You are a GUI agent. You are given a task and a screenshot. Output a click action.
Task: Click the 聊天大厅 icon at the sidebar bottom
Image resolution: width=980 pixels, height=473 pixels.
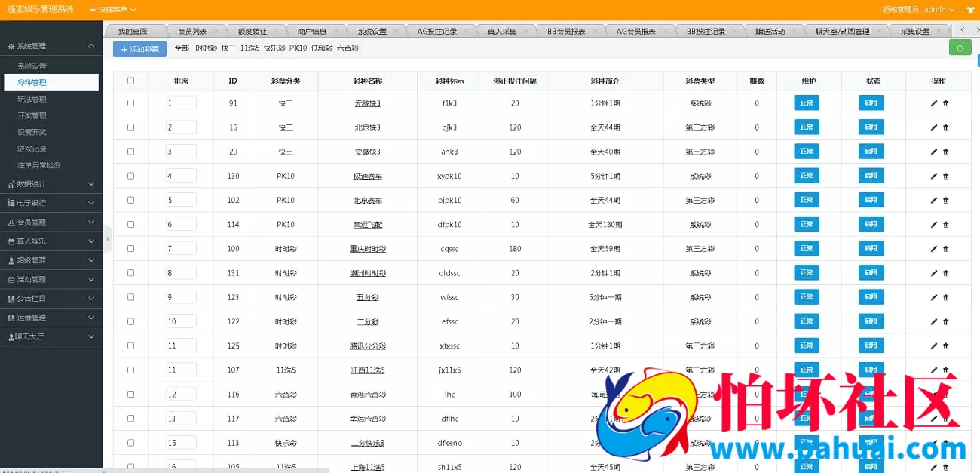[x=10, y=336]
